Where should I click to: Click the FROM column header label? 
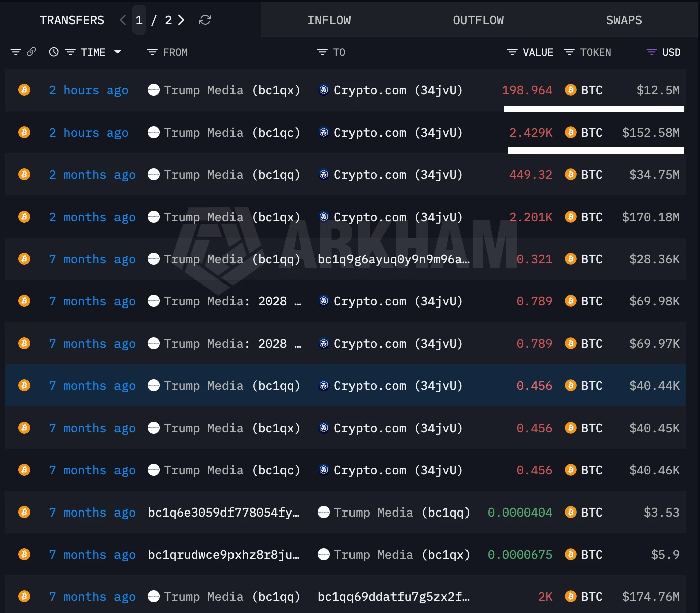coord(175,52)
